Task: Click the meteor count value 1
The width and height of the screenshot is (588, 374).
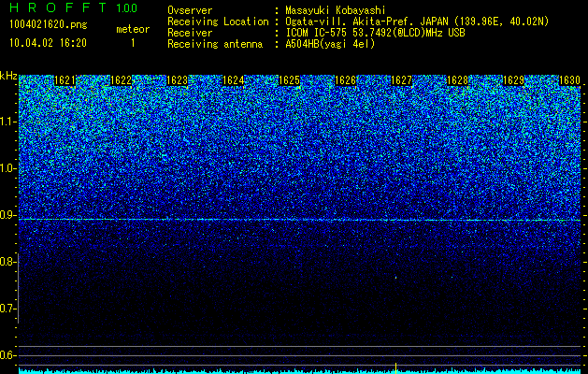Action: point(133,43)
